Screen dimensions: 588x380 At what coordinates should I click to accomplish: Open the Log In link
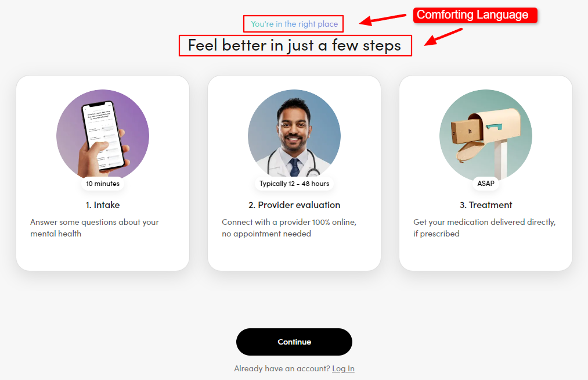(x=343, y=369)
